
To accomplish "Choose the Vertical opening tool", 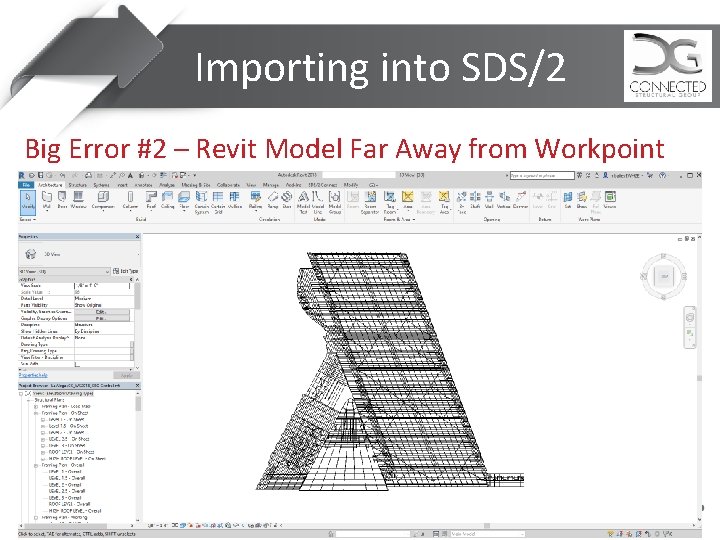I will point(504,201).
